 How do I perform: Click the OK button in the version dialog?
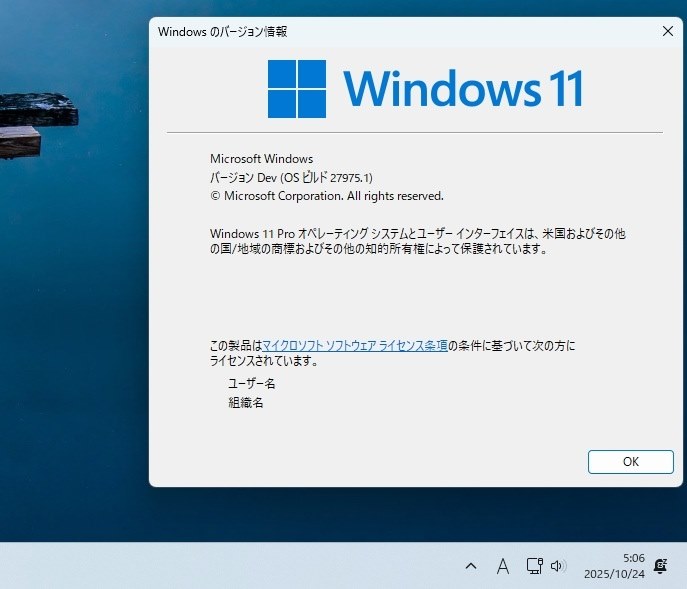pyautogui.click(x=630, y=461)
